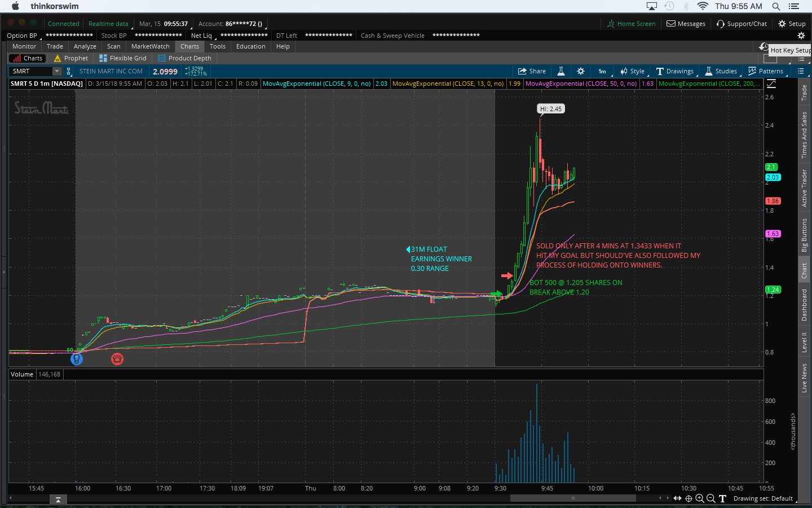Open the Share chart option
This screenshot has height=508, width=812.
pyautogui.click(x=532, y=71)
